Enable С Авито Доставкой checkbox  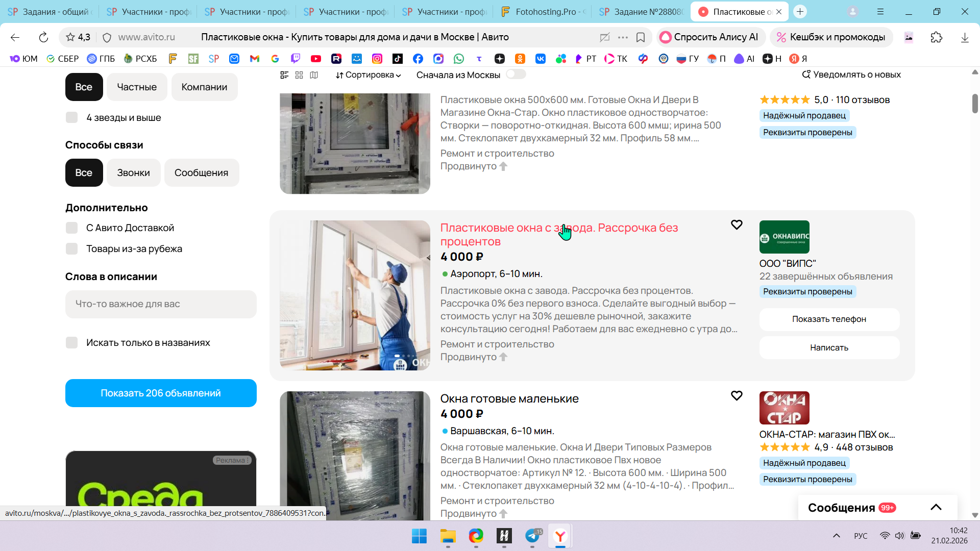tap(72, 228)
